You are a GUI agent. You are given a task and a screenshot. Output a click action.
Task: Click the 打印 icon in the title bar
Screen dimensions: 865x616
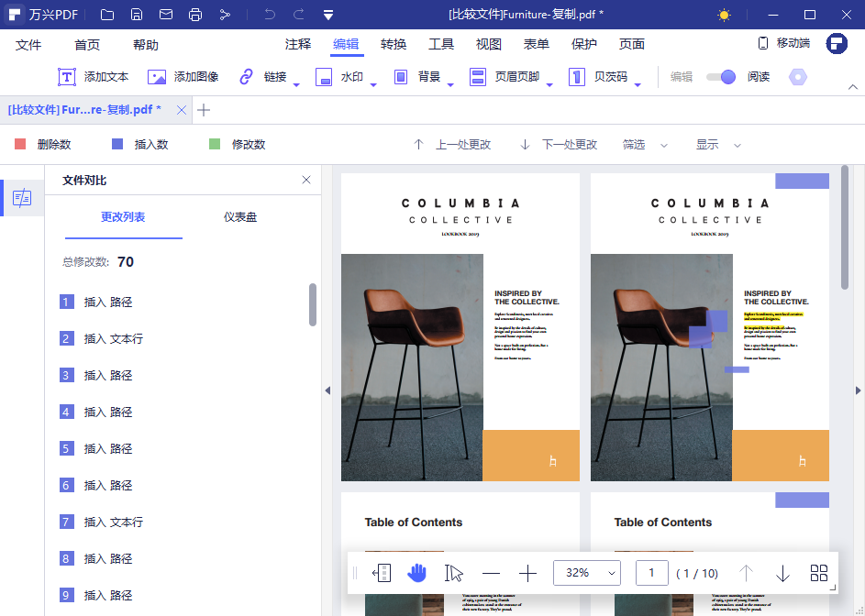click(x=194, y=14)
